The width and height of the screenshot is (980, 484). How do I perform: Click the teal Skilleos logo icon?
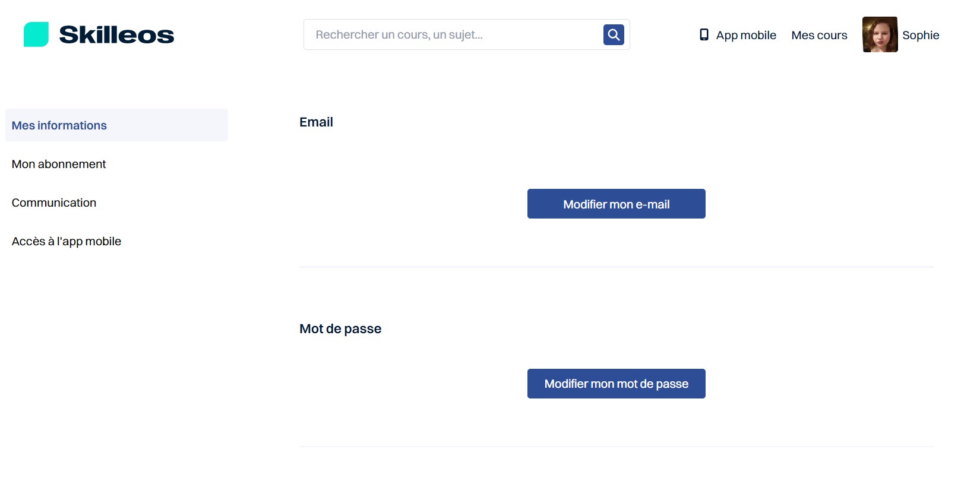coord(36,34)
